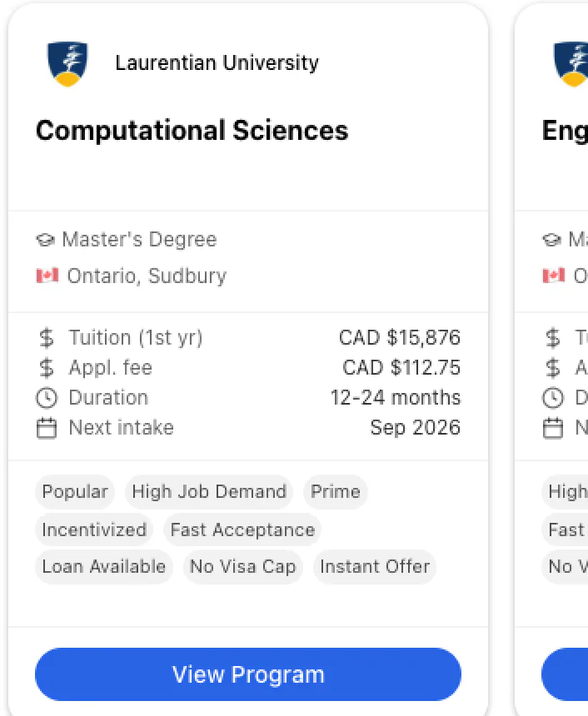Select the Incentivized tag

pyautogui.click(x=93, y=530)
